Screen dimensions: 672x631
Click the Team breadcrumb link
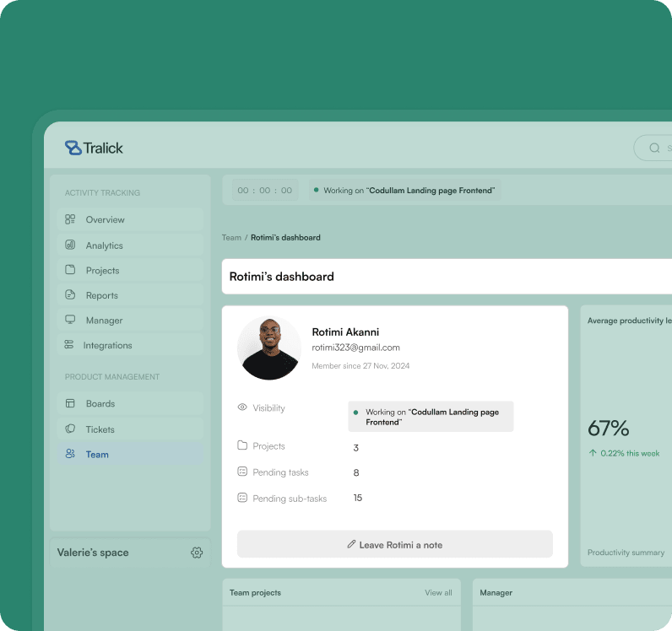(x=231, y=238)
